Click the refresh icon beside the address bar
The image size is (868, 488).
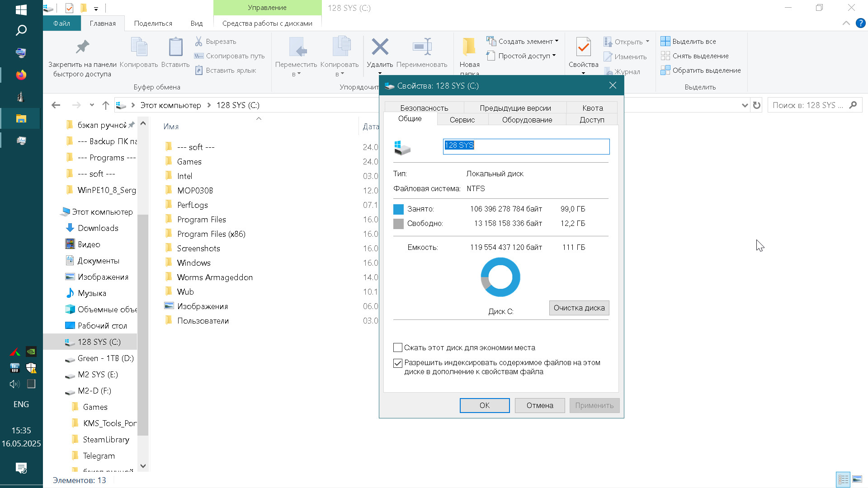pos(757,105)
